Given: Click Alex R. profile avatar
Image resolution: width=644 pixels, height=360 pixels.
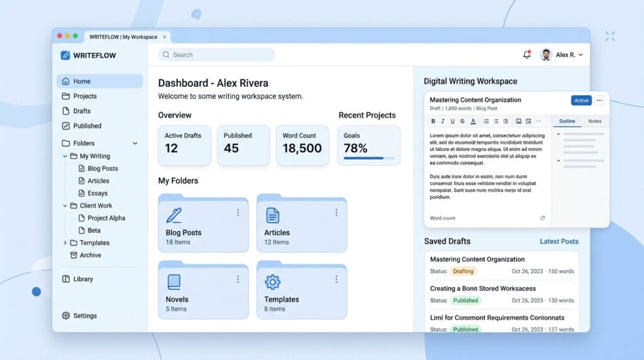Looking at the screenshot, I should (x=546, y=55).
